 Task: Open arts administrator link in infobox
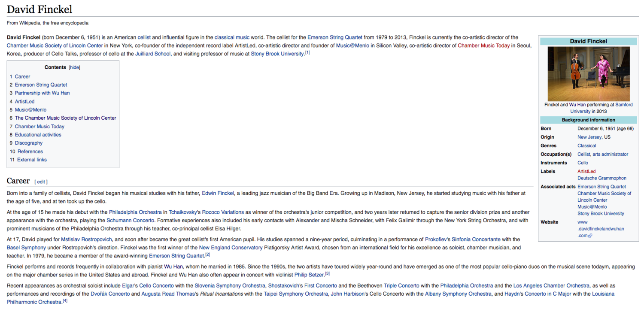pos(610,154)
